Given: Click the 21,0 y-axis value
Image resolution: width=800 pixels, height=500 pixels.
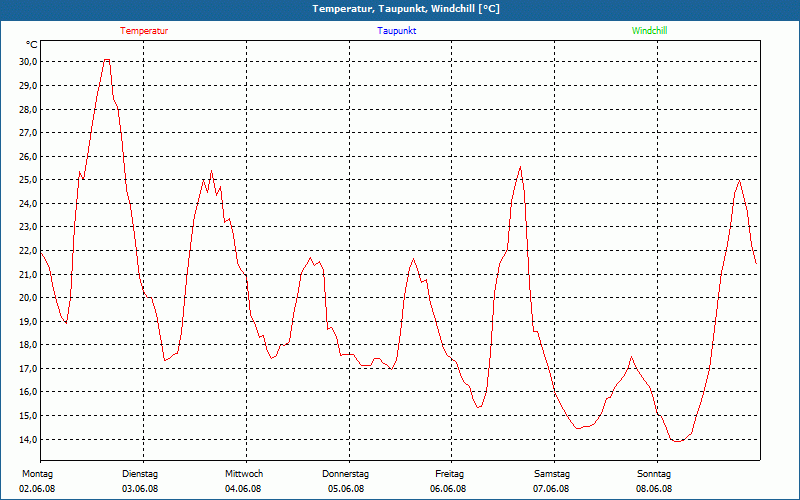Looking at the screenshot, I should [x=29, y=274].
